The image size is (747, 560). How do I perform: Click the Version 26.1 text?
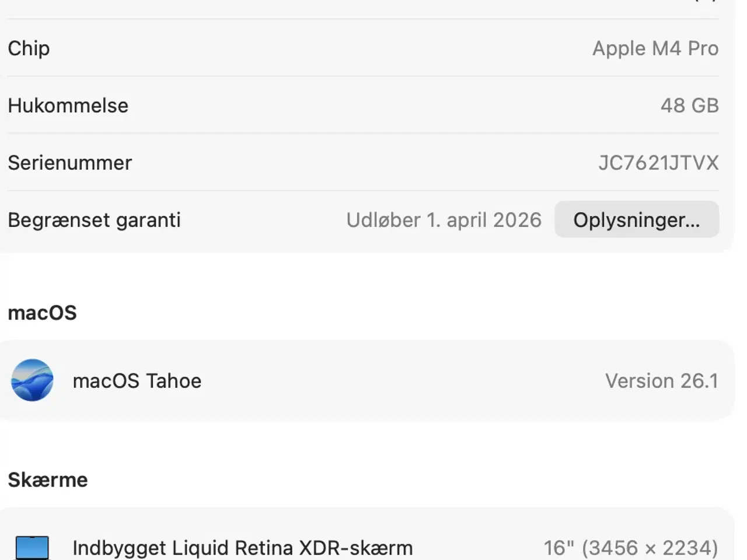click(x=661, y=380)
